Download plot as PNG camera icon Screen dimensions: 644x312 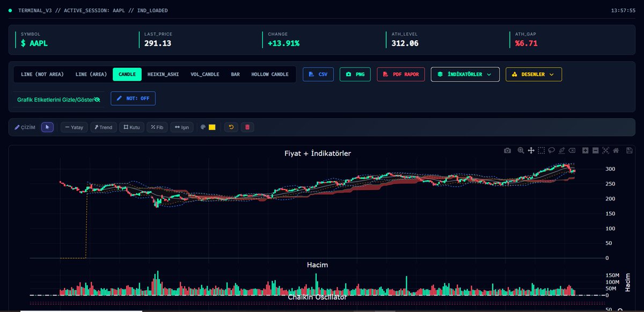[x=507, y=150]
